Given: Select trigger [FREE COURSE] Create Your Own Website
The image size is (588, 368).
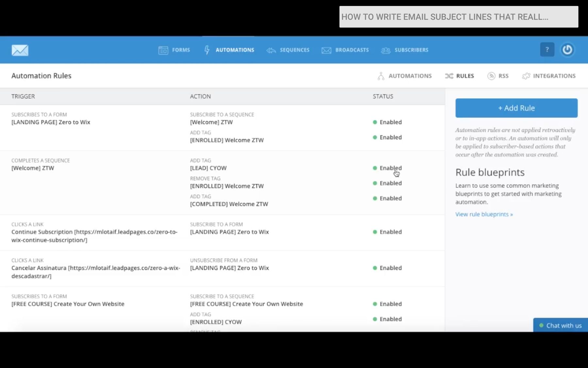Looking at the screenshot, I should (x=68, y=304).
